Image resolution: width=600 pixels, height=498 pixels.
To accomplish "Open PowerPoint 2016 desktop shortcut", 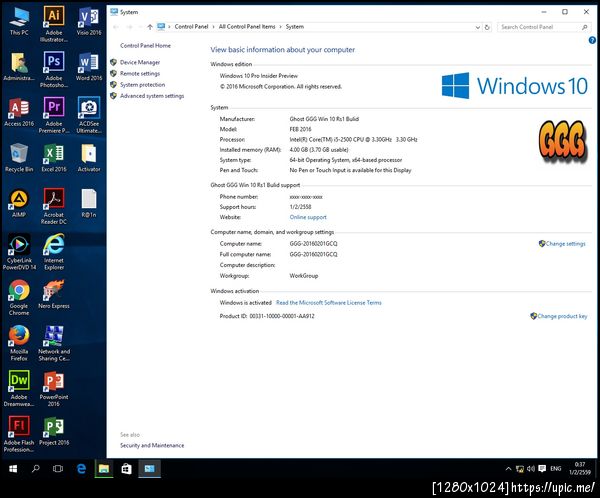I will pos(54,388).
